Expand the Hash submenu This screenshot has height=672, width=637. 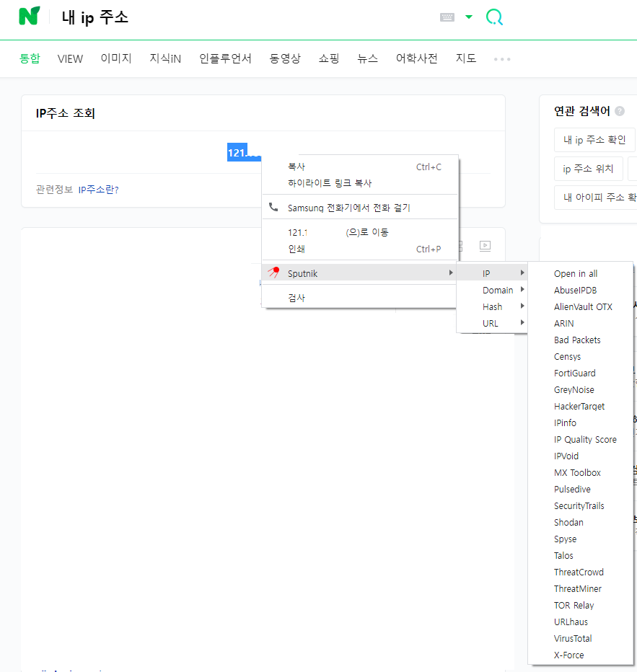click(x=492, y=307)
